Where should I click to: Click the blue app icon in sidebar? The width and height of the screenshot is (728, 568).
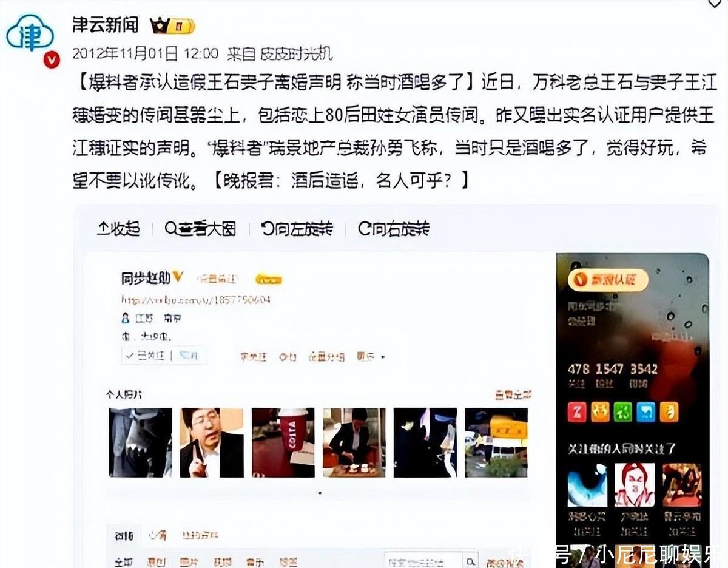645,412
